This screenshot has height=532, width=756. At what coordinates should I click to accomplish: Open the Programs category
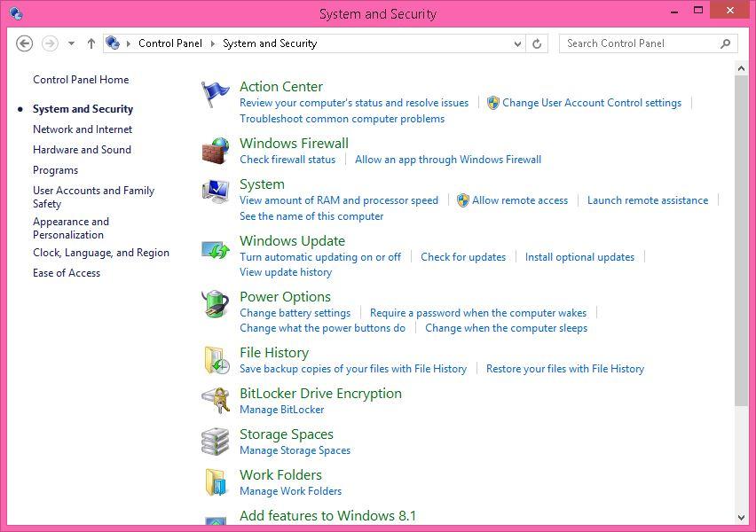[55, 170]
